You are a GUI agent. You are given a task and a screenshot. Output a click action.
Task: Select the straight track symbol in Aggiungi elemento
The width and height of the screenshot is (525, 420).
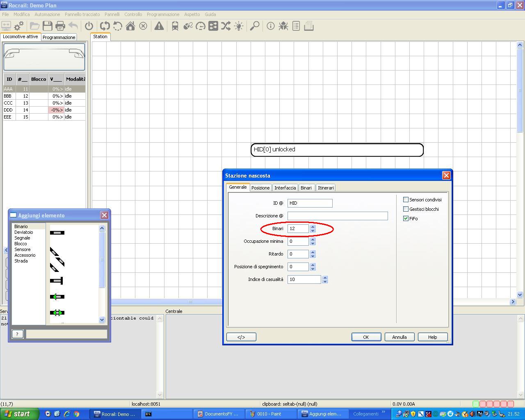point(57,233)
